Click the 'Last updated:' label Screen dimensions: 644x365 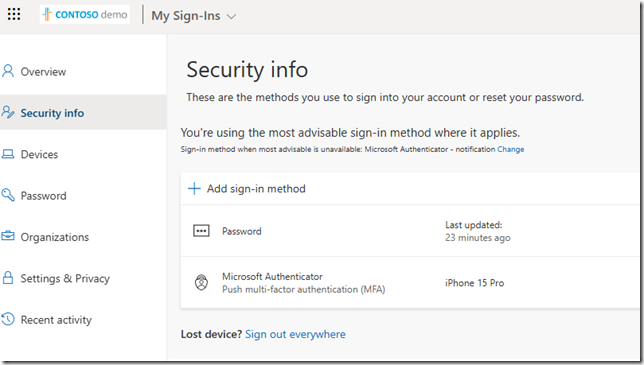(474, 225)
